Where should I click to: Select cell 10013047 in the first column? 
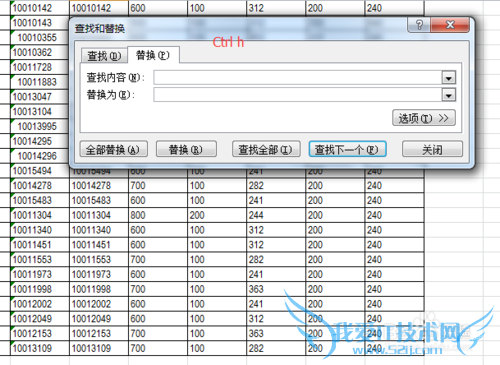coord(40,97)
